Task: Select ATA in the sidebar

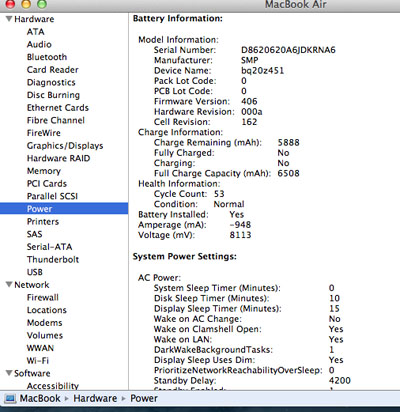Action: click(35, 32)
